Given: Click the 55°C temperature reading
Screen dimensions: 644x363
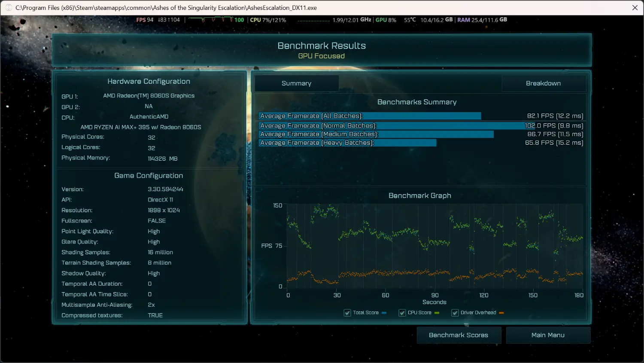Looking at the screenshot, I should [410, 20].
